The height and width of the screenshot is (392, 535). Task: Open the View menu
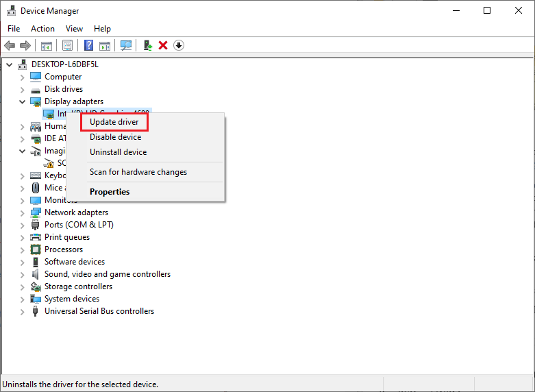[74, 29]
